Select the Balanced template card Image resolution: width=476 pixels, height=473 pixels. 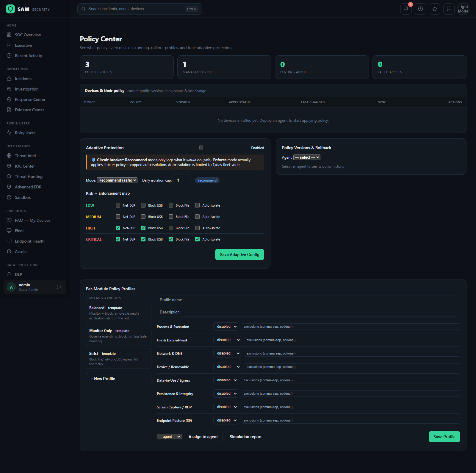coord(119,313)
